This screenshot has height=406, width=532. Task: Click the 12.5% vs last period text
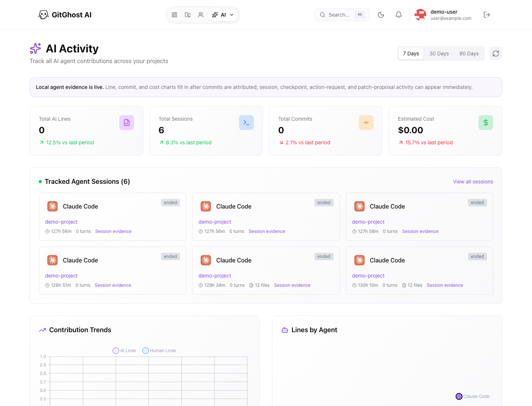tap(70, 142)
